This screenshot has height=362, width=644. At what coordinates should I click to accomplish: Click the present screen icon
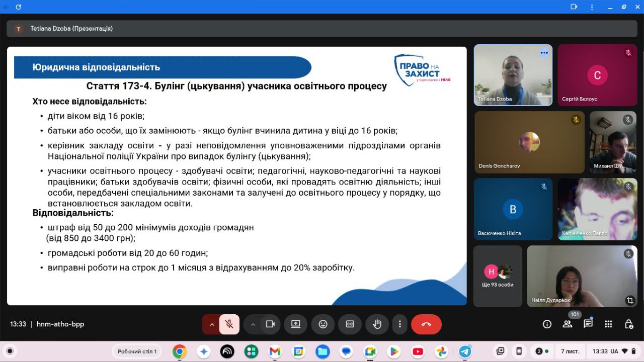(295, 324)
